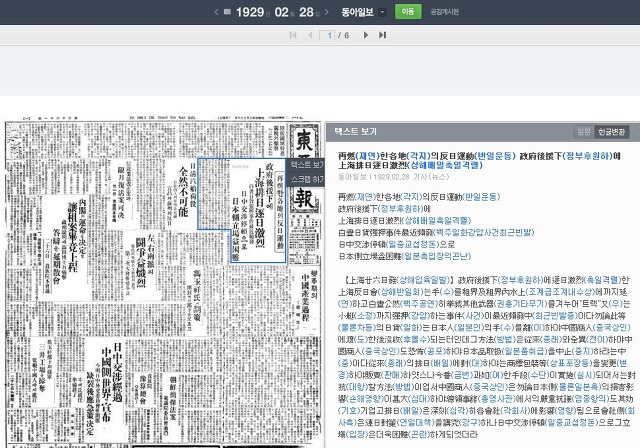
Task: Click 스크랩 하기 popup option on the newspaper
Action: click(307, 179)
